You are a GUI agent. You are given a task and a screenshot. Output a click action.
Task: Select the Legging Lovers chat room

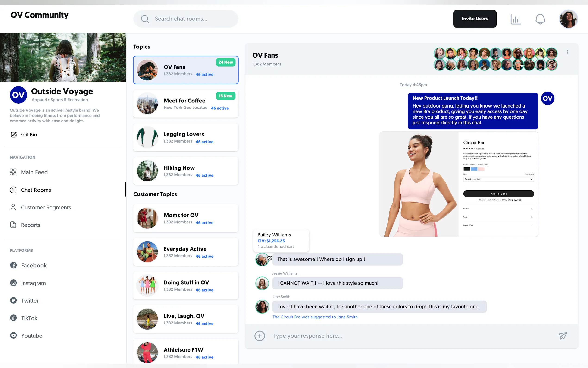[x=186, y=137]
